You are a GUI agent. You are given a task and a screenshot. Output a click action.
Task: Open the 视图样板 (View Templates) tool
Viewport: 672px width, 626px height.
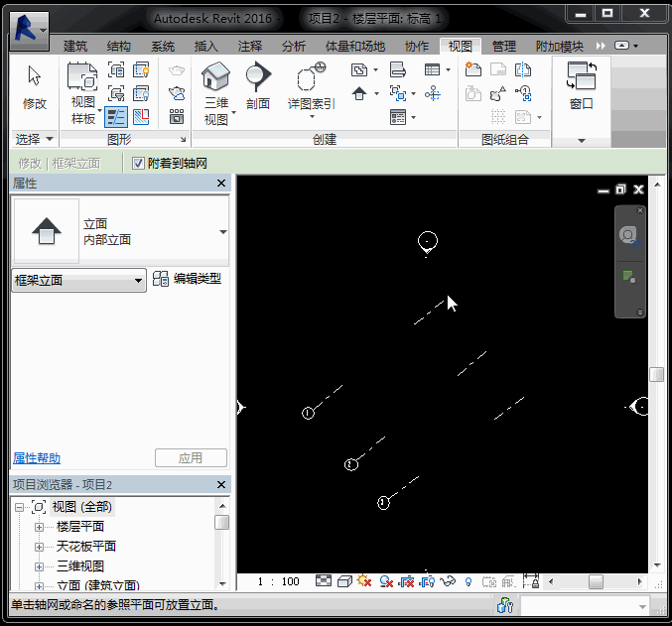click(x=83, y=92)
